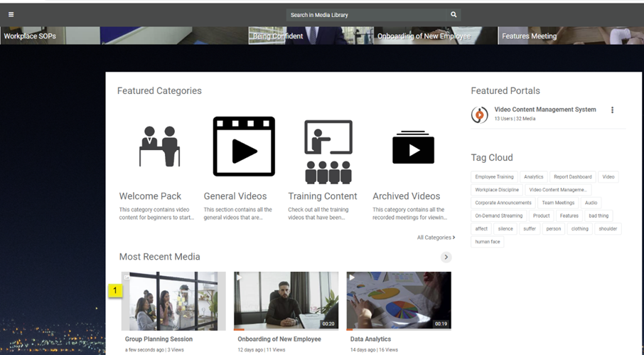Open the portal's three-dot options menu

612,110
